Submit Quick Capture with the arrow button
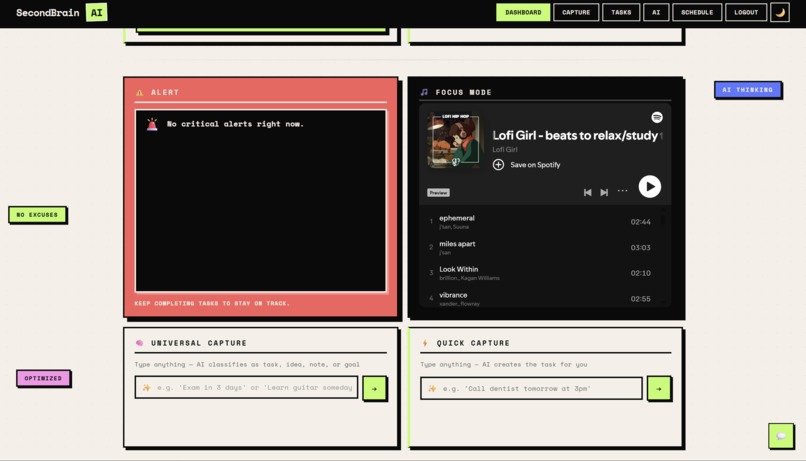 pos(659,389)
